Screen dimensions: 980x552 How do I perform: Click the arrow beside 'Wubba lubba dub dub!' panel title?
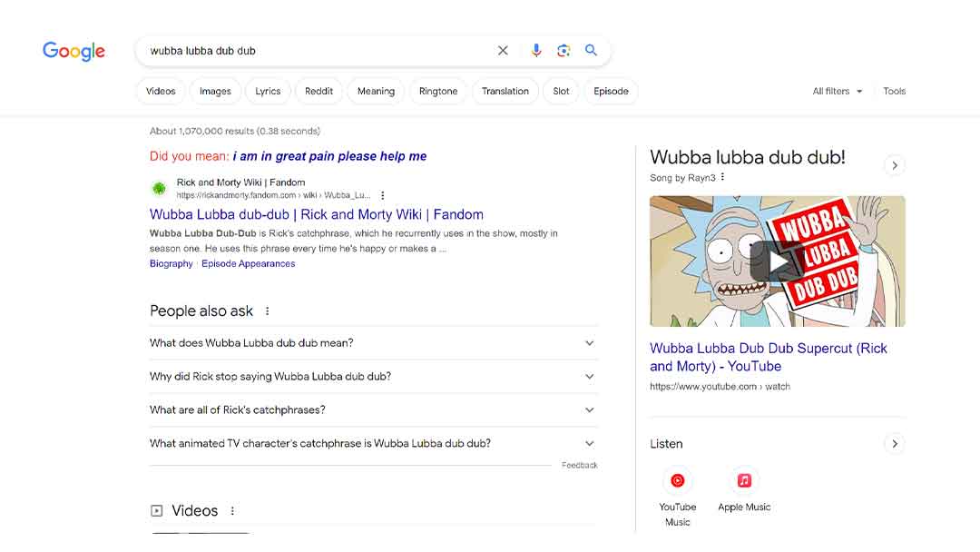click(x=895, y=165)
